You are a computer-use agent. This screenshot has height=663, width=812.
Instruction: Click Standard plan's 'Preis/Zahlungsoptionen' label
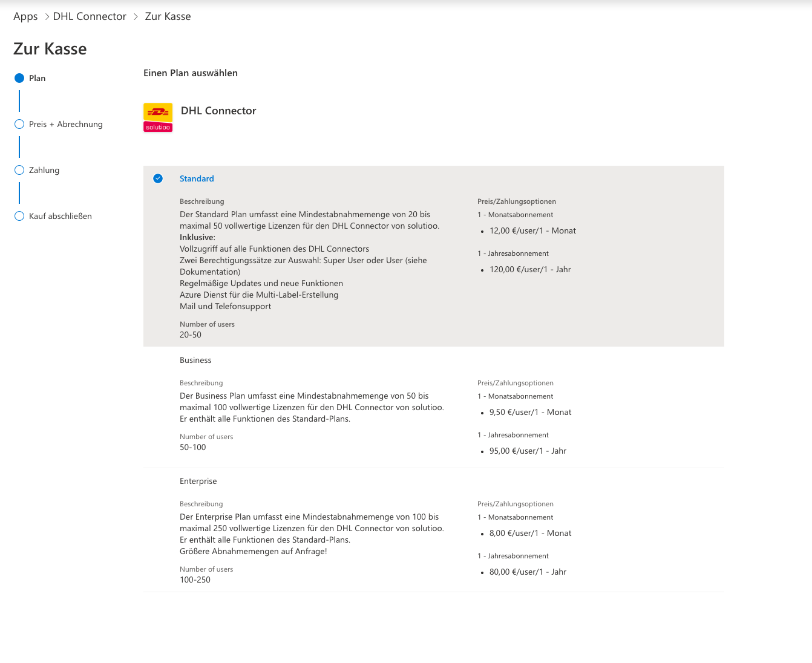pos(516,201)
